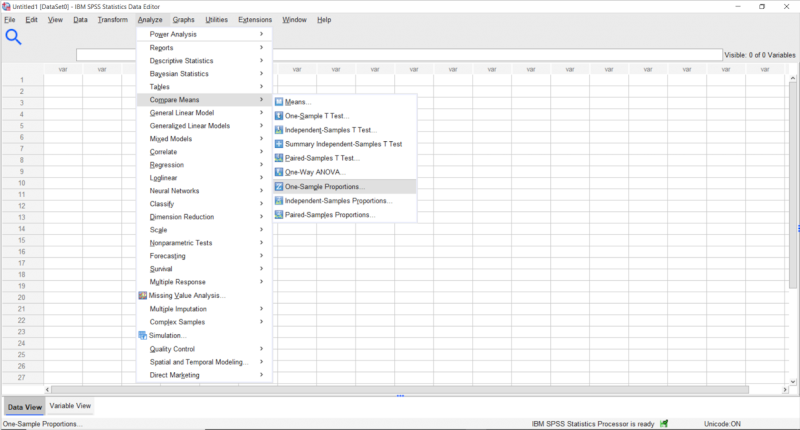Viewport: 800px width, 430px height.
Task: Choose Summary Independent-Samples T Test
Action: tap(343, 144)
